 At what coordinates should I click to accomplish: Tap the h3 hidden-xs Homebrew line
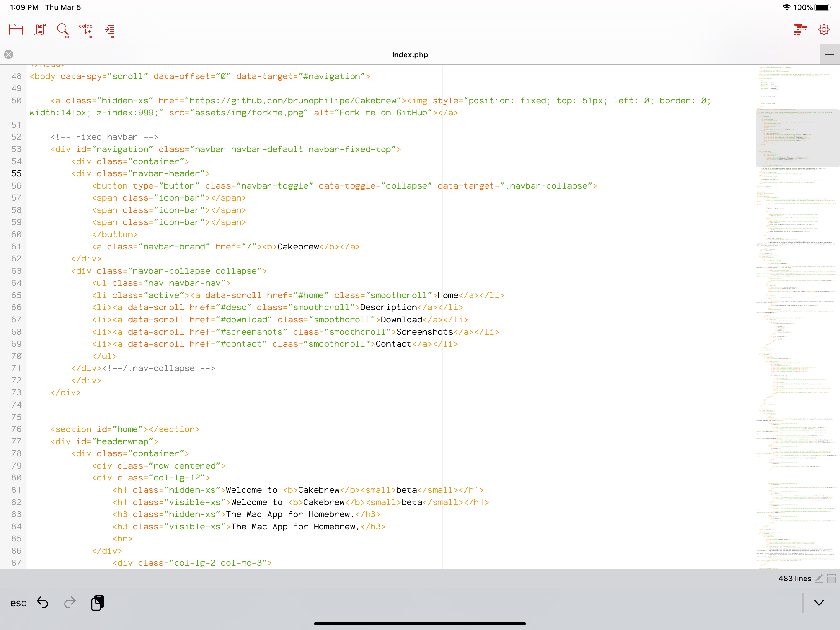pyautogui.click(x=247, y=514)
